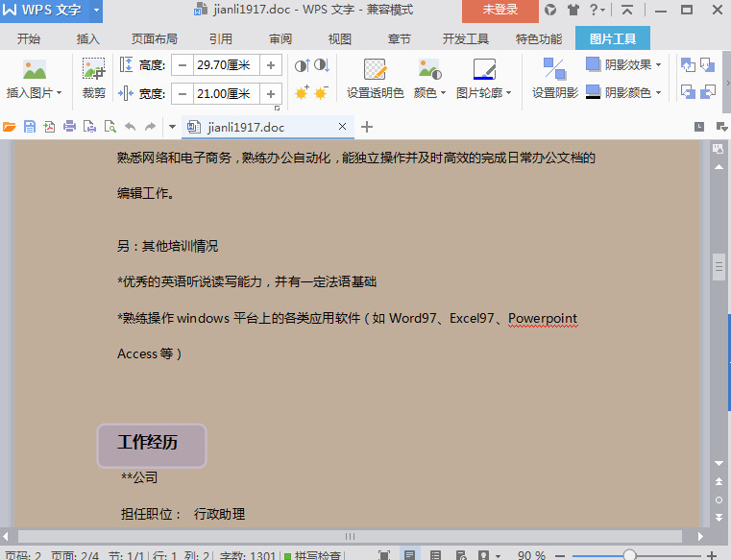Nudge shadow down icon
This screenshot has height=560, width=731.
coord(708,64)
